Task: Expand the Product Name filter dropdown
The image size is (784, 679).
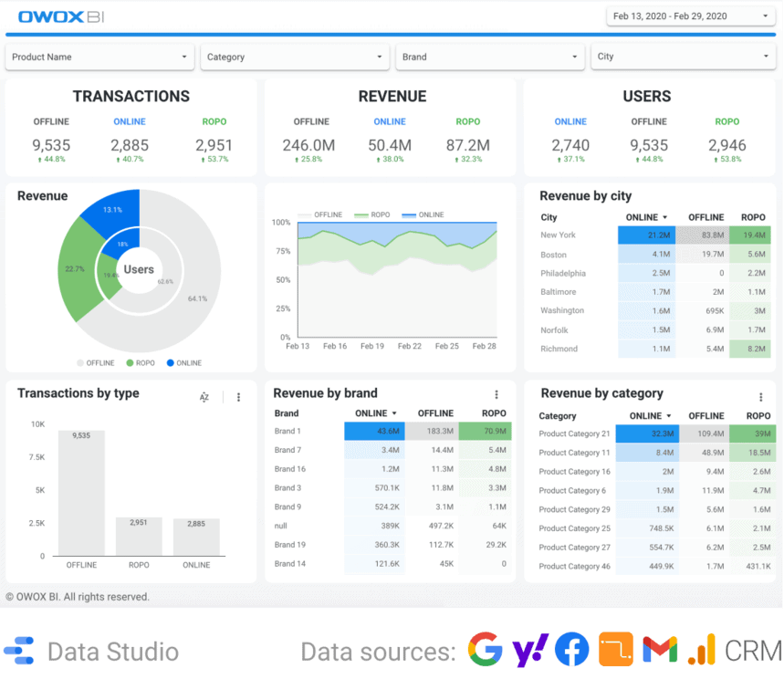Action: pos(99,57)
